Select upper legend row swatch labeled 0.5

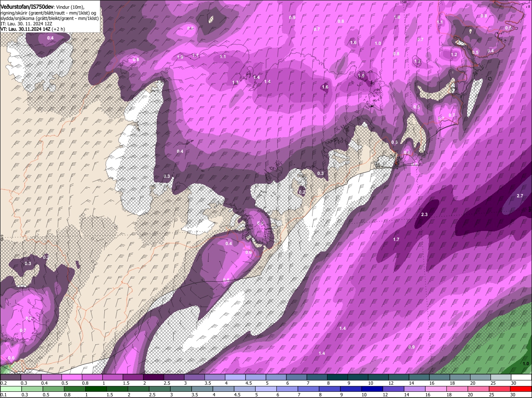pos(71,377)
